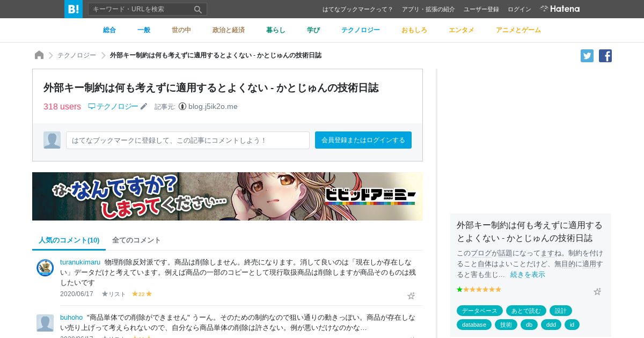The height and width of the screenshot is (338, 644).
Task: Click the あとで読む tag
Action: pyautogui.click(x=526, y=311)
